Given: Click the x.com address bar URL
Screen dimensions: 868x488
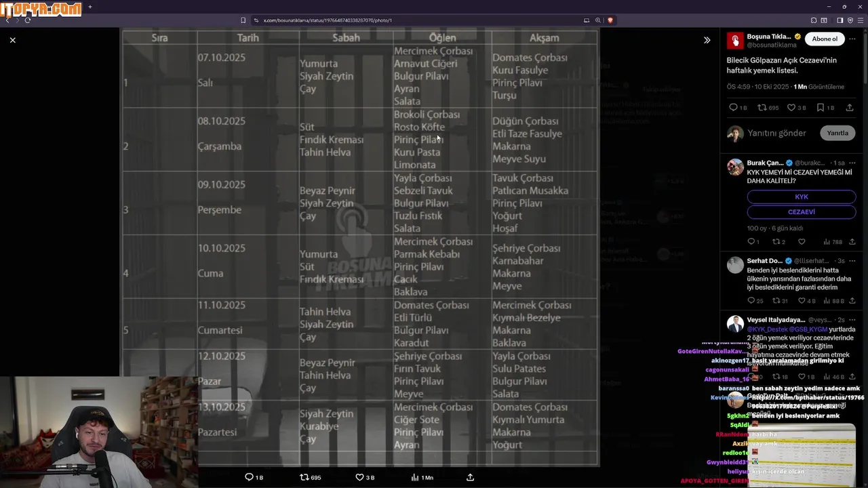Looking at the screenshot, I should 328,20.
